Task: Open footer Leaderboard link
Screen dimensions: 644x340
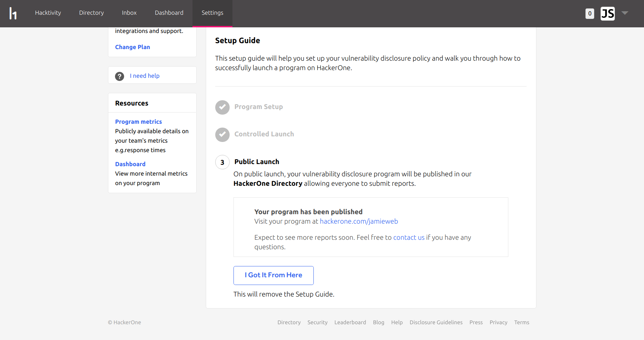Action: (350, 322)
